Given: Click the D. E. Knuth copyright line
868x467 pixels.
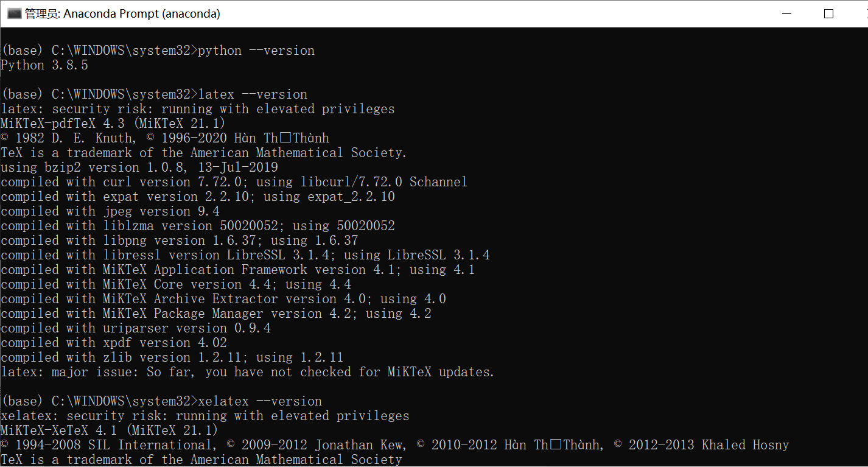Looking at the screenshot, I should point(165,138).
